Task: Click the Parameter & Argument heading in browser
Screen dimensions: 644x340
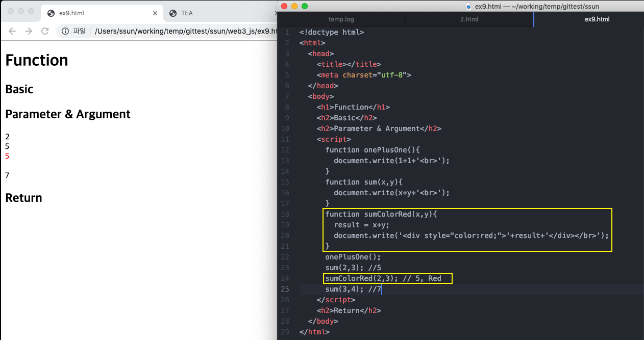Action: click(68, 114)
